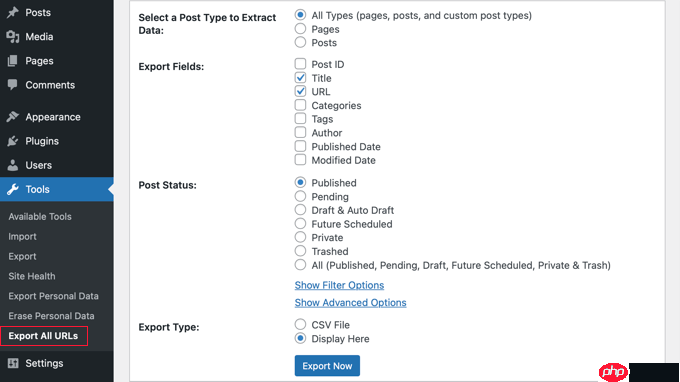Click the Appearance paintbrush icon

(x=13, y=117)
